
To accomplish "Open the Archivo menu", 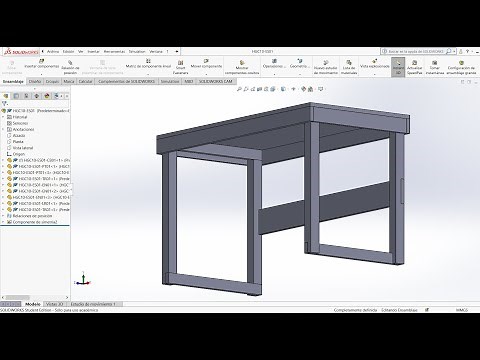I will click(53, 52).
